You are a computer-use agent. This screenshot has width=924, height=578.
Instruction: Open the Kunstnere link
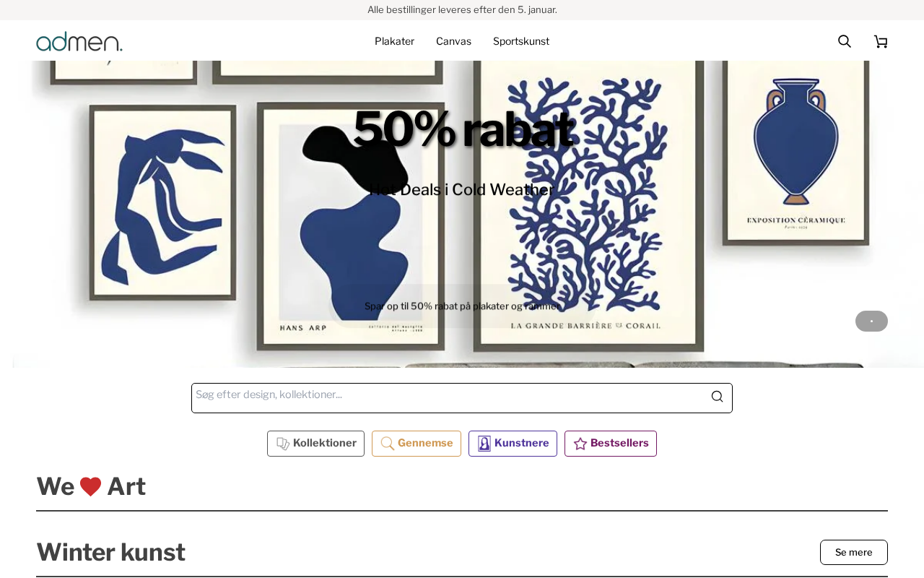(x=513, y=444)
